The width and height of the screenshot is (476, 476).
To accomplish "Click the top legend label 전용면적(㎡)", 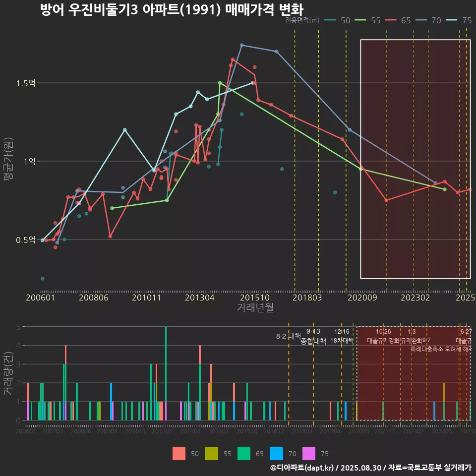I will (302, 20).
